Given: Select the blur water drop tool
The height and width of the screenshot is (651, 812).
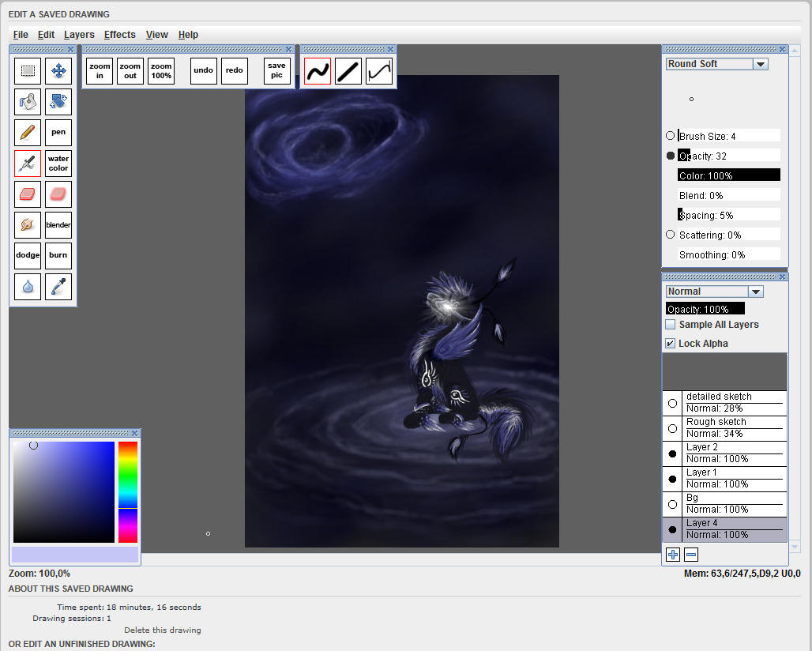Looking at the screenshot, I should coord(28,287).
